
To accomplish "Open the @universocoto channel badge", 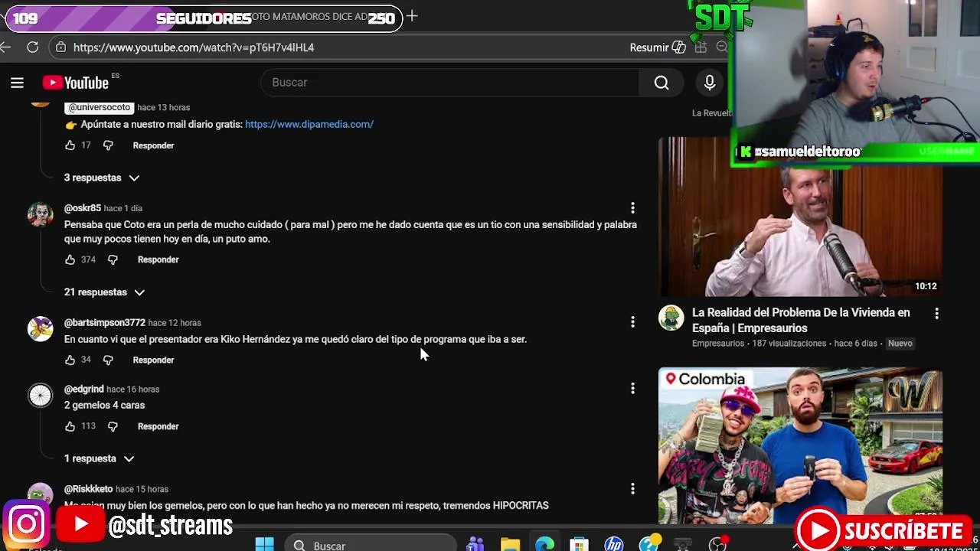I will 99,108.
